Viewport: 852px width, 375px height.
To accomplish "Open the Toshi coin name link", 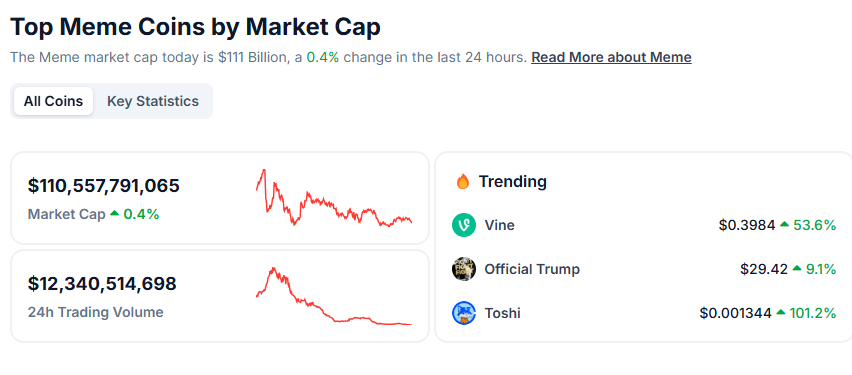I will click(x=502, y=313).
